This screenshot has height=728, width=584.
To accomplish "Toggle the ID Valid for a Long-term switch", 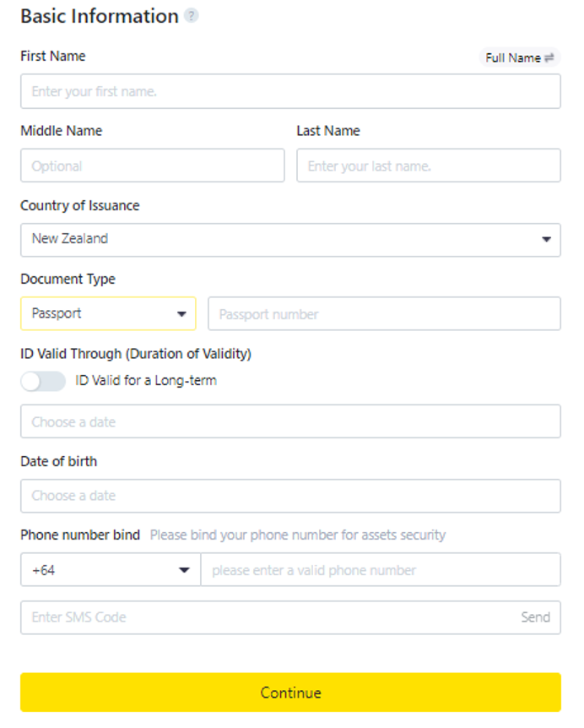I will 43,381.
